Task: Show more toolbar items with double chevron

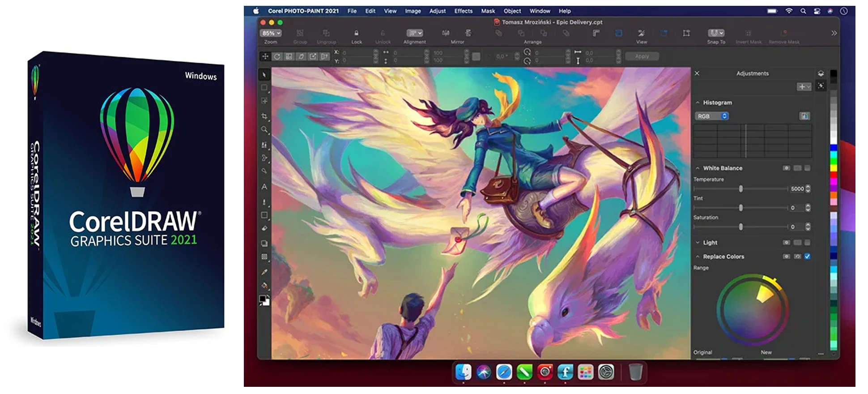Action: pos(834,33)
